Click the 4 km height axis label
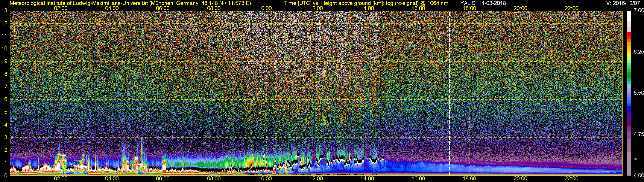 point(6,125)
